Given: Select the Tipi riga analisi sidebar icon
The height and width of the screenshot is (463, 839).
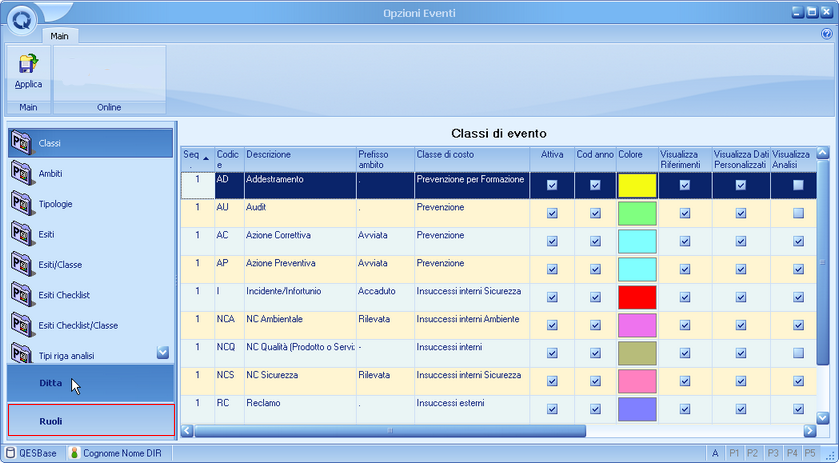Looking at the screenshot, I should (21, 353).
